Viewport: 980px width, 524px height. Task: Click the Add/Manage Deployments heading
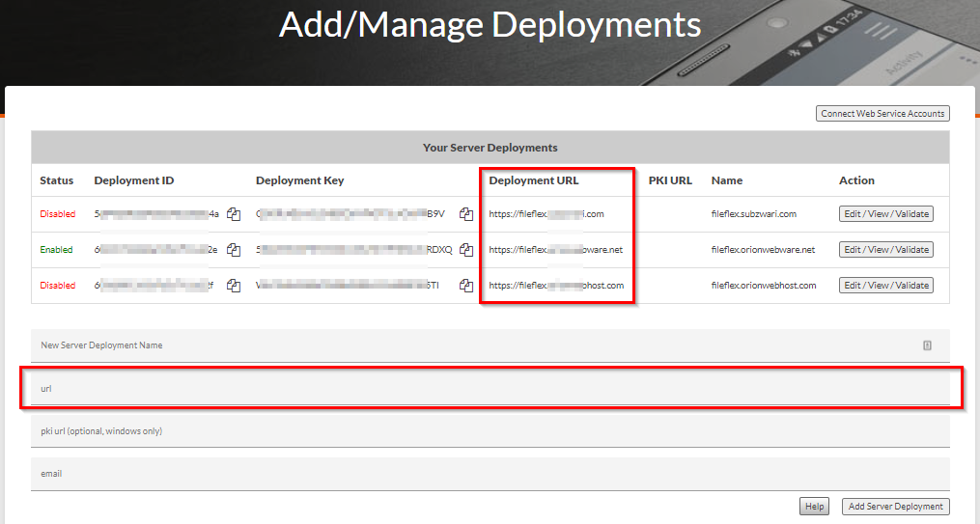click(490, 25)
